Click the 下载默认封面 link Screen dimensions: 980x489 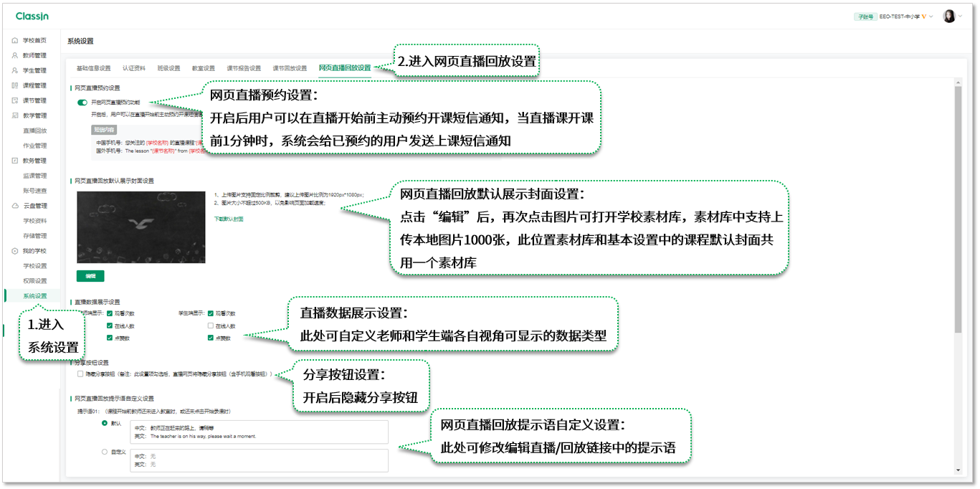pos(229,219)
